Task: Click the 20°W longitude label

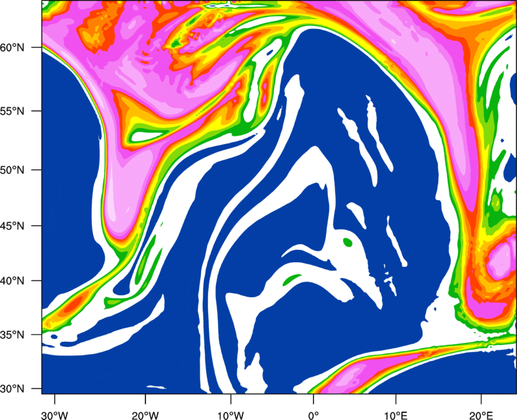Action: click(145, 415)
